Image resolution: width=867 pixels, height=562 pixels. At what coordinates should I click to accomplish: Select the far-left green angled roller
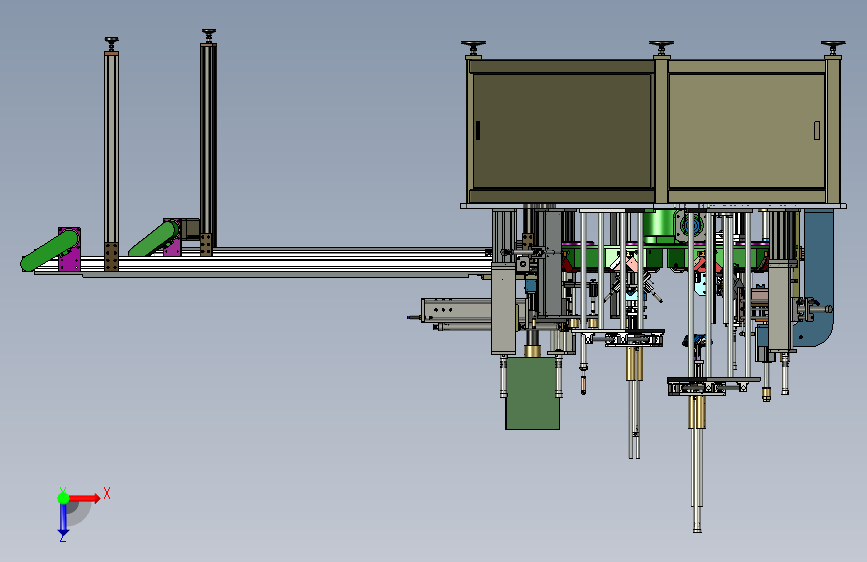point(49,251)
